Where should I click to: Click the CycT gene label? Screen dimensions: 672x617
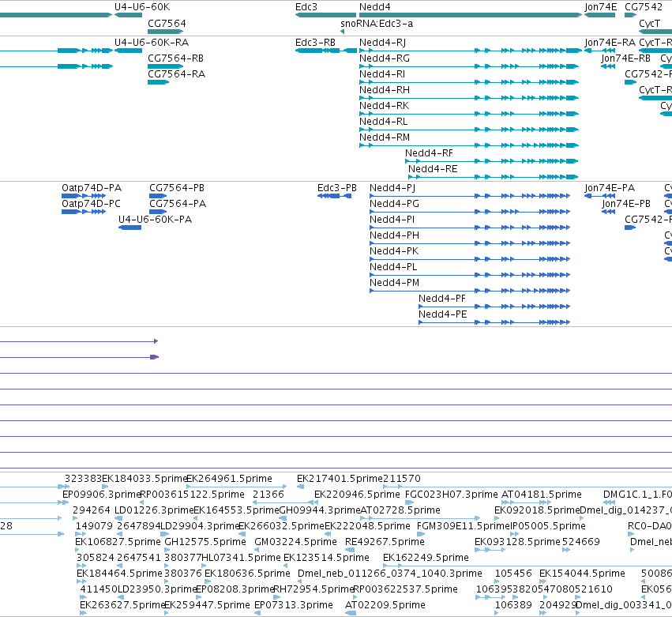coord(649,24)
